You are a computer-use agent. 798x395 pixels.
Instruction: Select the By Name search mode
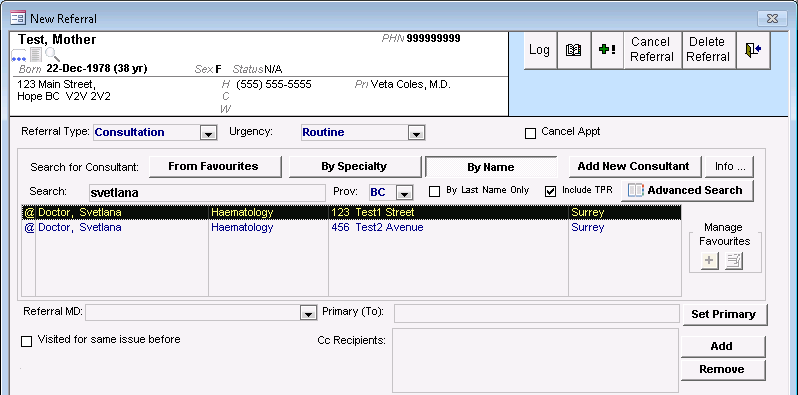click(491, 167)
